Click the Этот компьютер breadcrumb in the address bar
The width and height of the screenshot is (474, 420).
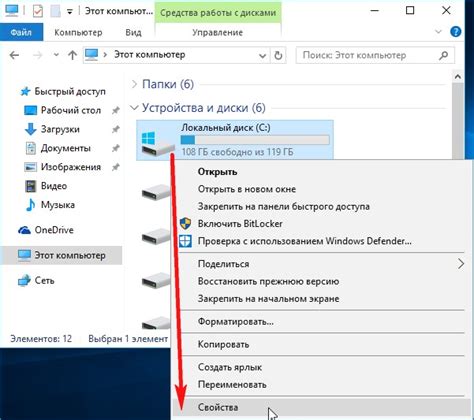[x=149, y=54]
